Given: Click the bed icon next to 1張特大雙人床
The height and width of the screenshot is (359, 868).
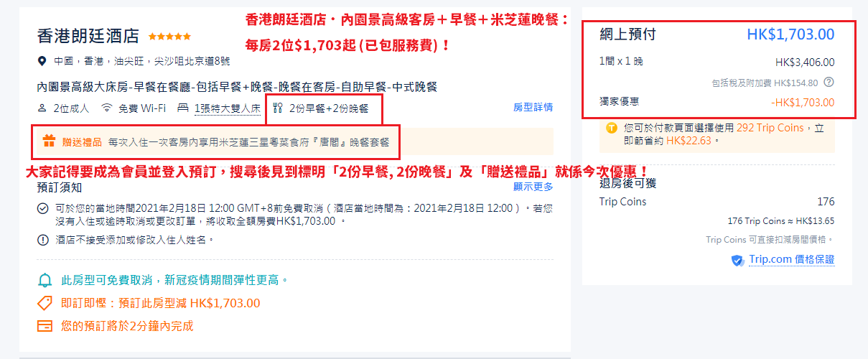Looking at the screenshot, I should 182,108.
